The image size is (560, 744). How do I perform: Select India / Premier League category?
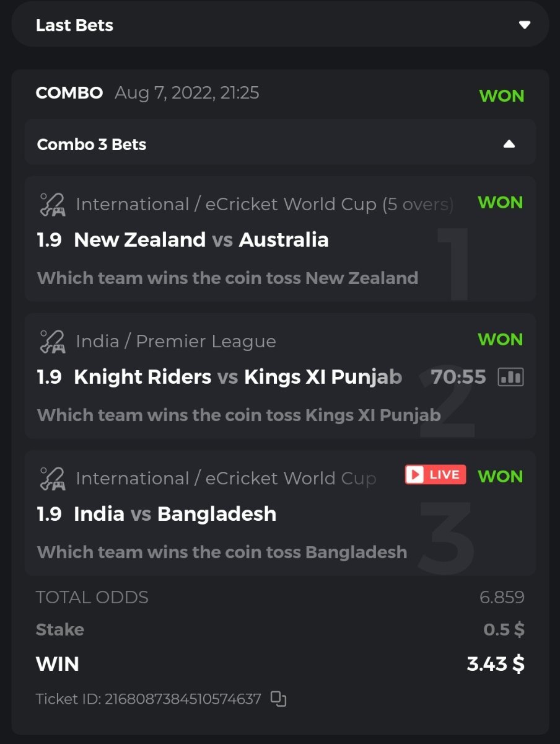[x=175, y=342]
